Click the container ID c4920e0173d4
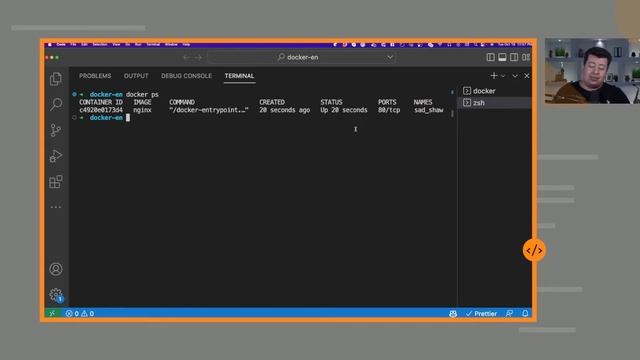This screenshot has width=640, height=360. point(101,110)
